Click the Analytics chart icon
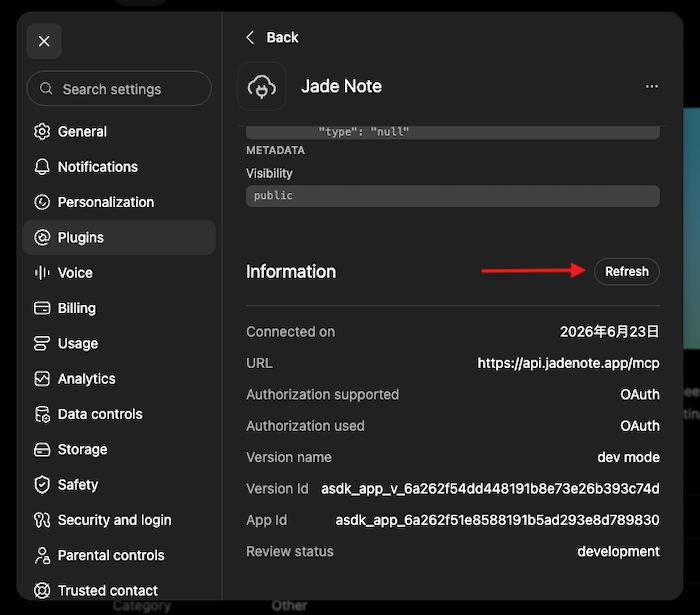 coord(42,378)
